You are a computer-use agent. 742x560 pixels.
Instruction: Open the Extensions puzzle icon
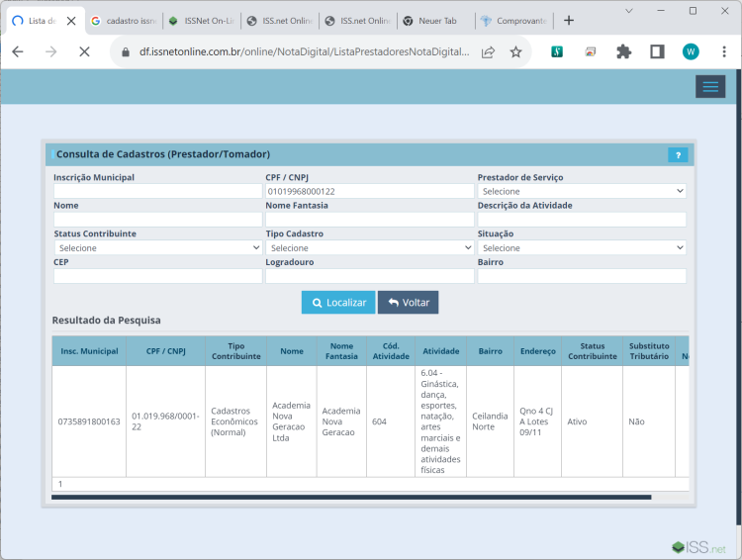(623, 51)
